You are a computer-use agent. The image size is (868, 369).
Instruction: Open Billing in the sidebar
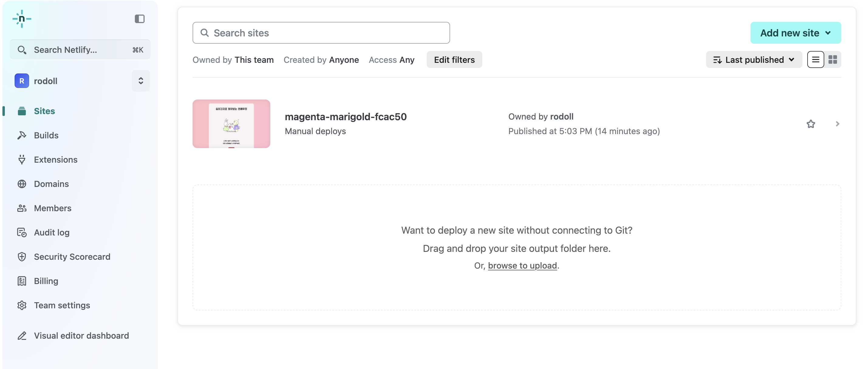46,281
